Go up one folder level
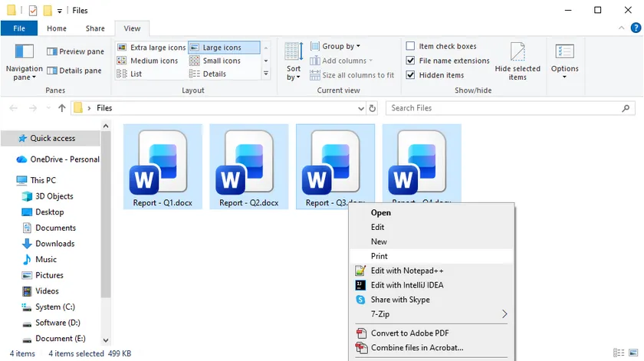This screenshot has width=644, height=361. [x=62, y=108]
